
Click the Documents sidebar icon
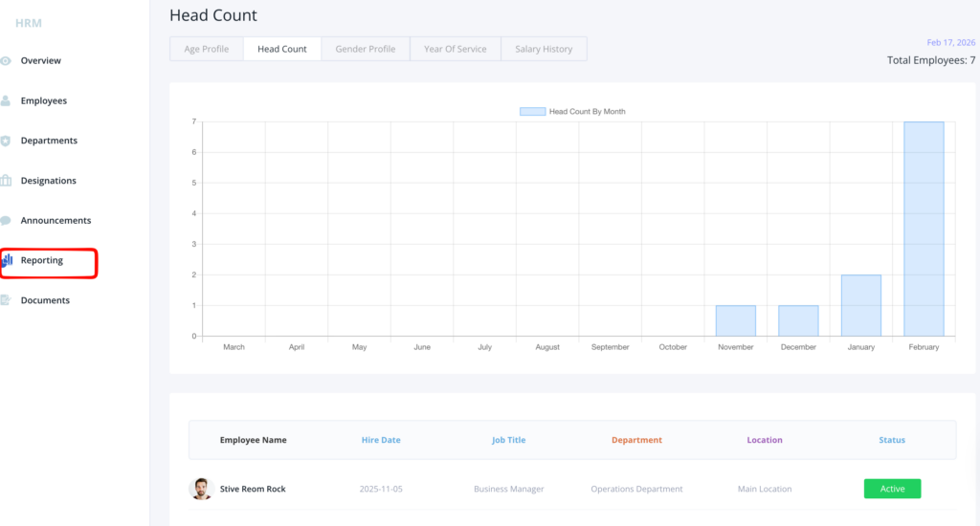(6, 300)
